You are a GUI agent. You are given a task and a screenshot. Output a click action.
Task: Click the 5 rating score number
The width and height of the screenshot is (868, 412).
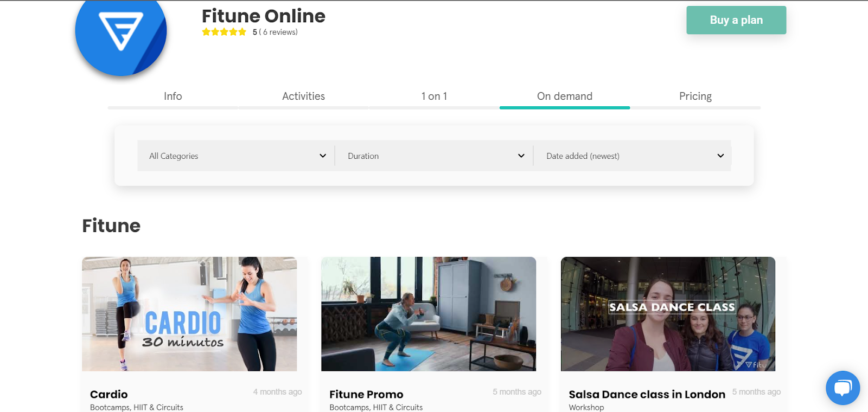[254, 32]
